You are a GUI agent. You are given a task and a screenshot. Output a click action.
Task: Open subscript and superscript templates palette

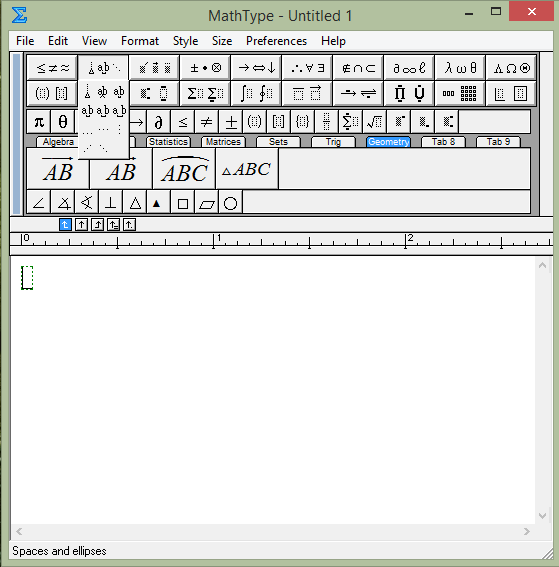click(154, 93)
